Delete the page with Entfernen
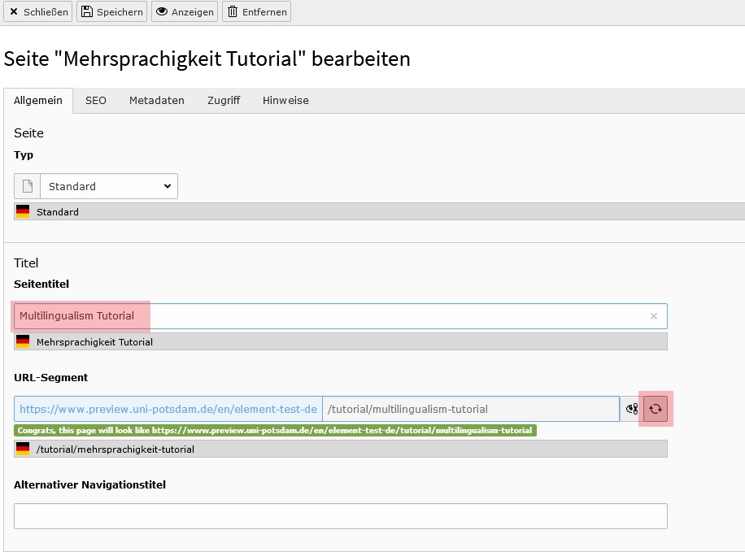Image resolution: width=745 pixels, height=560 pixels. 256,11
